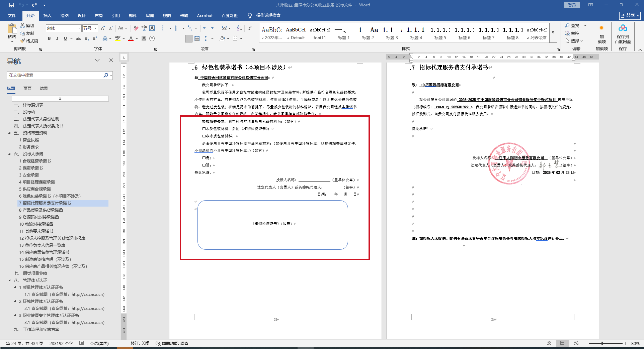Screen dimensions: 644x349
Task: Sort paragraphs with the A-Z sort icon
Action: click(239, 28)
